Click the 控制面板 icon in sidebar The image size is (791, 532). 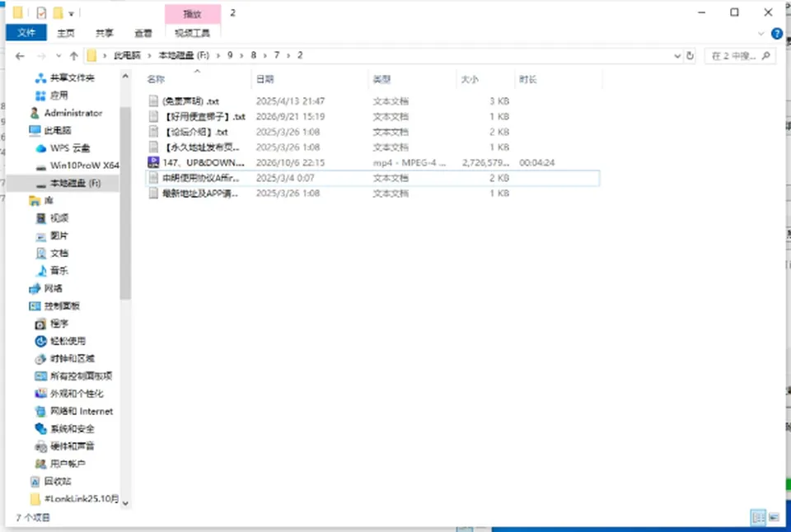pos(35,306)
